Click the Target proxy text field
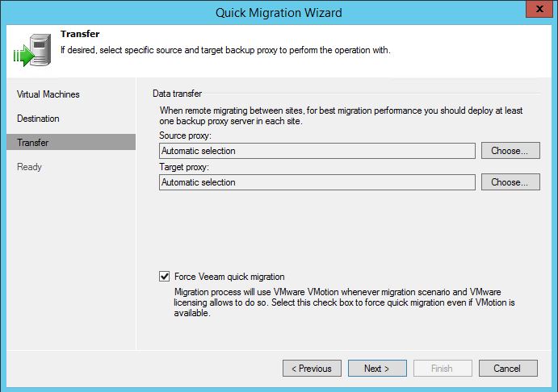This screenshot has height=392, width=558. pos(317,182)
